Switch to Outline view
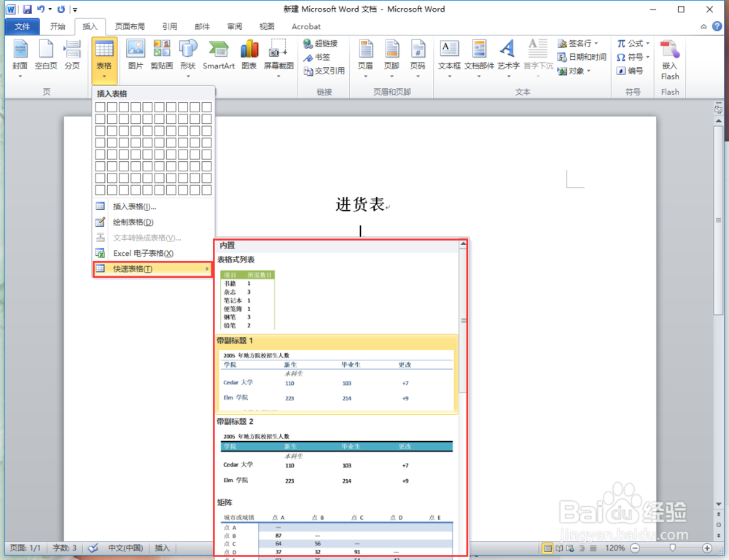729x560 pixels. click(582, 548)
